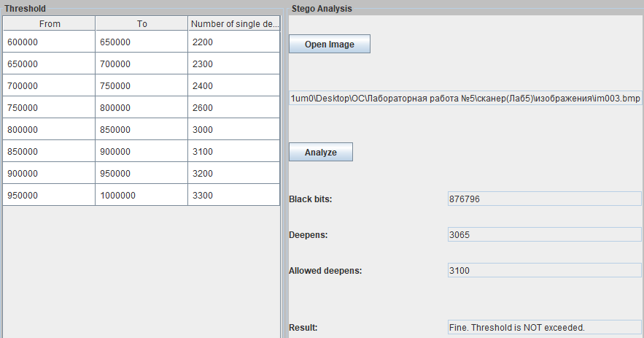
Task: Focus the Black bits value field
Action: (545, 199)
